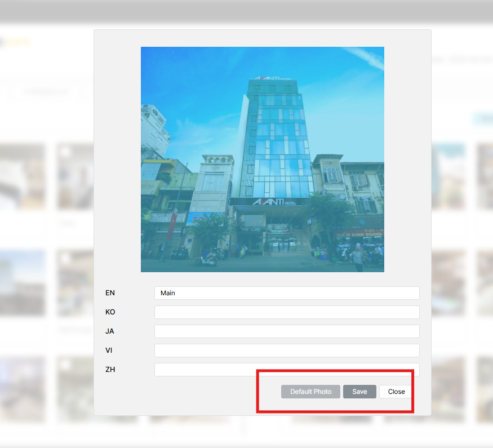Edit the EN caption field containing Main
The width and height of the screenshot is (493, 448).
tap(287, 293)
